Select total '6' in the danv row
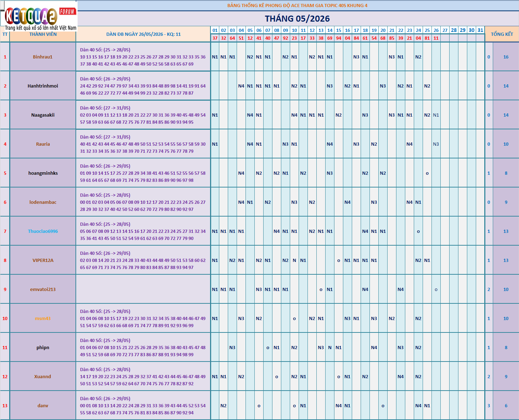519x420 pixels. click(506, 405)
